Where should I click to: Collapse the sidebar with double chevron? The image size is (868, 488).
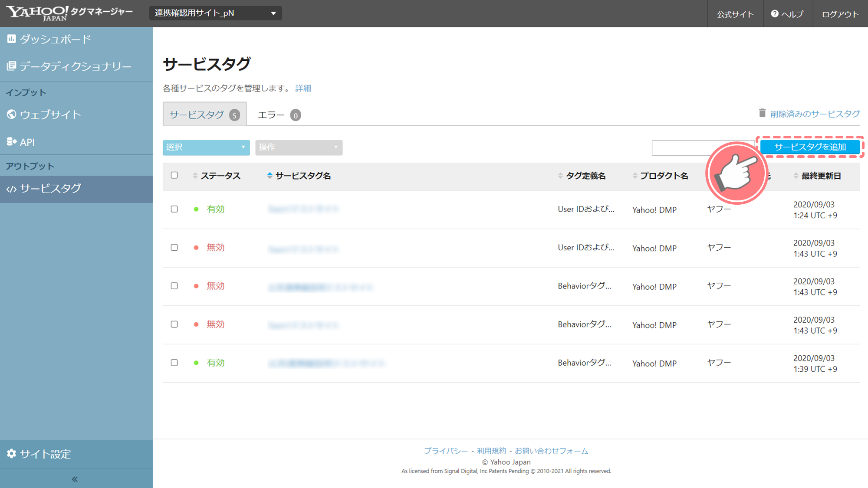coord(75,479)
